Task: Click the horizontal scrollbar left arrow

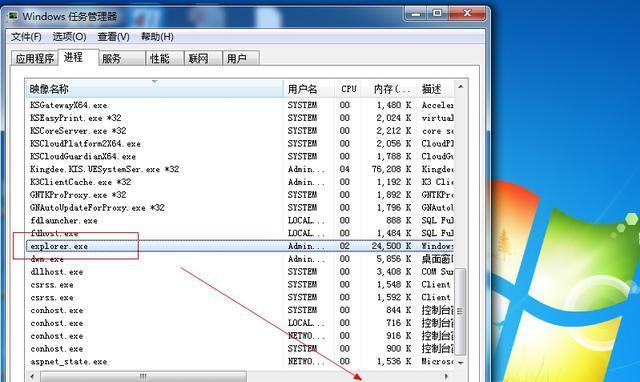Action: (32, 376)
